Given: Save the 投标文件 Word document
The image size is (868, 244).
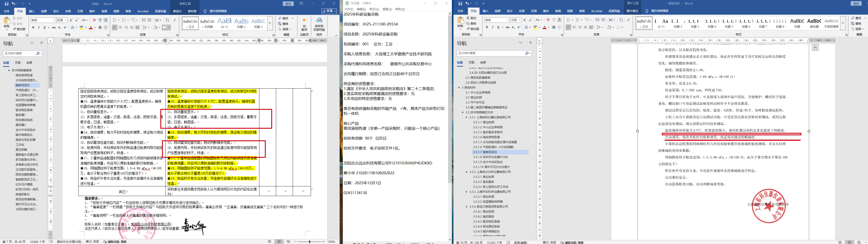Looking at the screenshot, I should [460, 4].
